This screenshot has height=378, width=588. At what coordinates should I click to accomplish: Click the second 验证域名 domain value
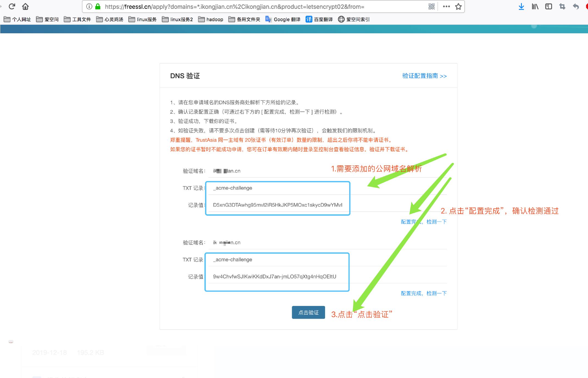(x=227, y=242)
